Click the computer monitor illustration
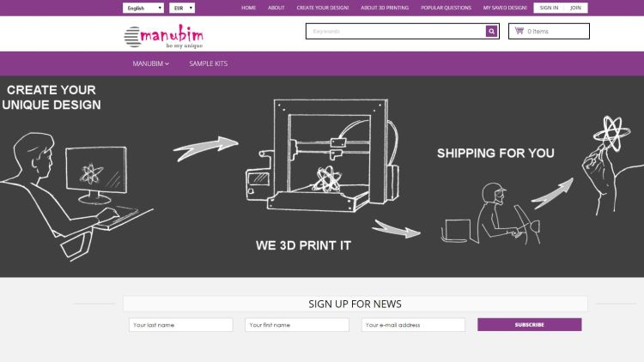Image resolution: width=644 pixels, height=362 pixels. [96, 175]
